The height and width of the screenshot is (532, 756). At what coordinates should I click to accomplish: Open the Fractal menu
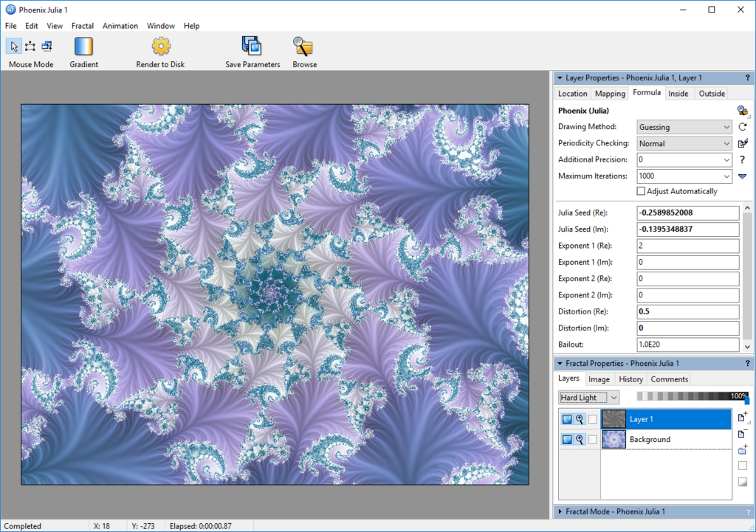coord(82,26)
